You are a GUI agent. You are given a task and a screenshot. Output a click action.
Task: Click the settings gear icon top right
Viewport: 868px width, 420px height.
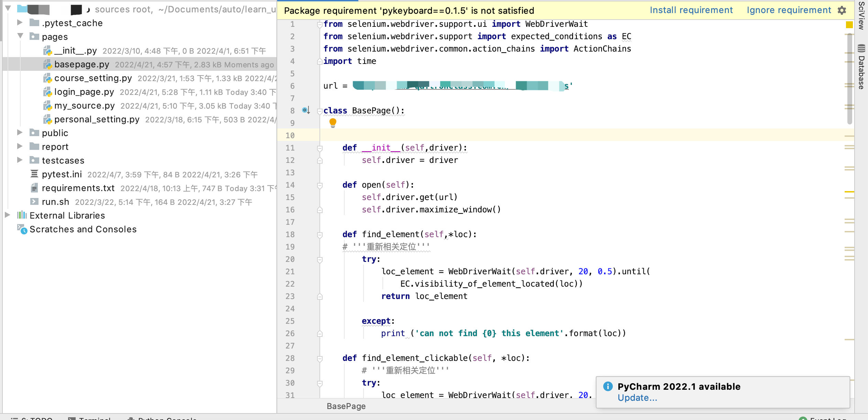(844, 9)
